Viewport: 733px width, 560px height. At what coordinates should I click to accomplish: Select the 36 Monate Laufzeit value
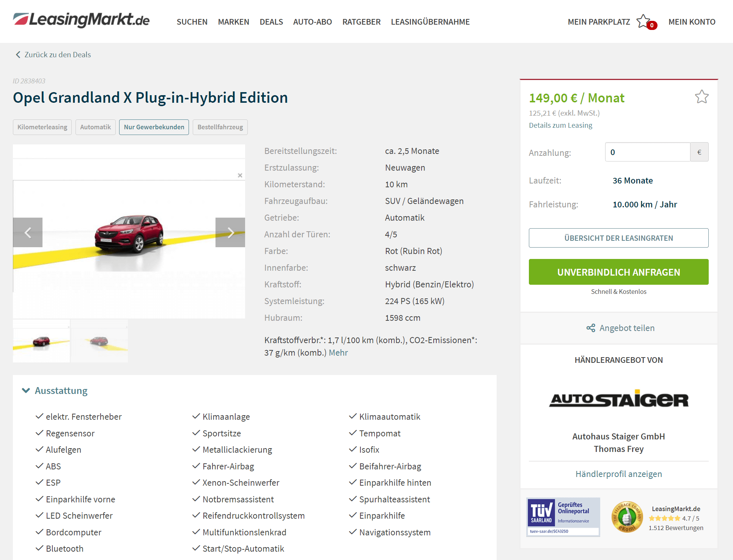point(632,180)
